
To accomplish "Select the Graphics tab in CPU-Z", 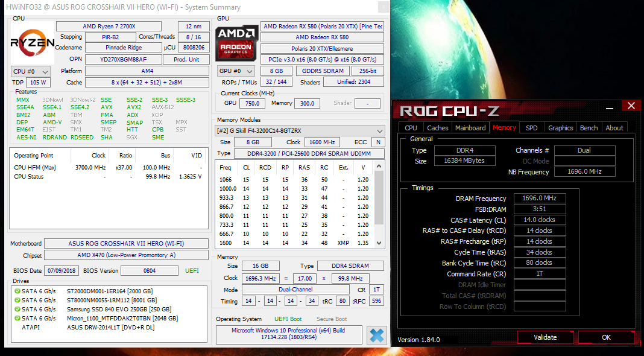I will point(560,127).
